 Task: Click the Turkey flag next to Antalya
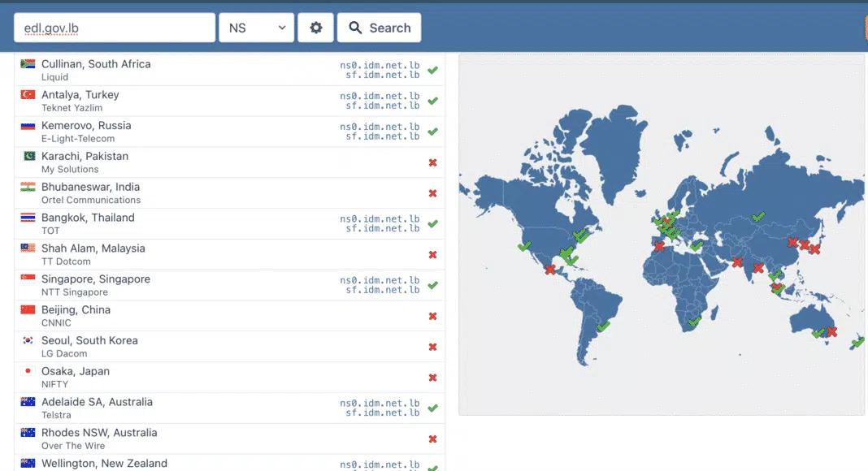[x=28, y=95]
